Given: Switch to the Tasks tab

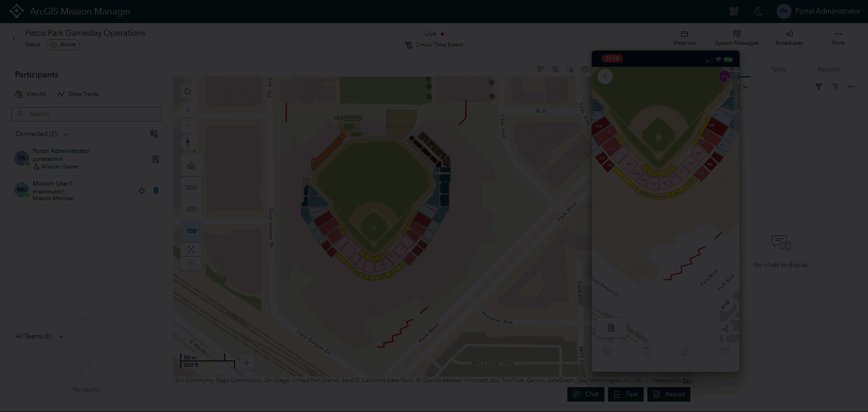Looking at the screenshot, I should [778, 69].
